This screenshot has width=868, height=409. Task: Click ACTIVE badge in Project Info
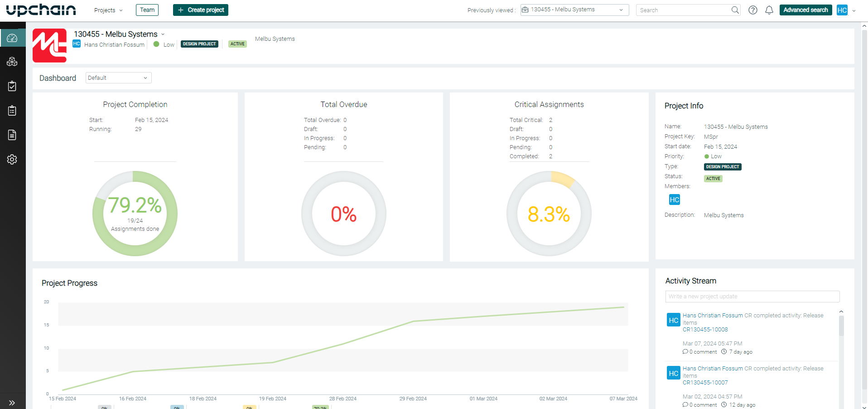tap(713, 179)
